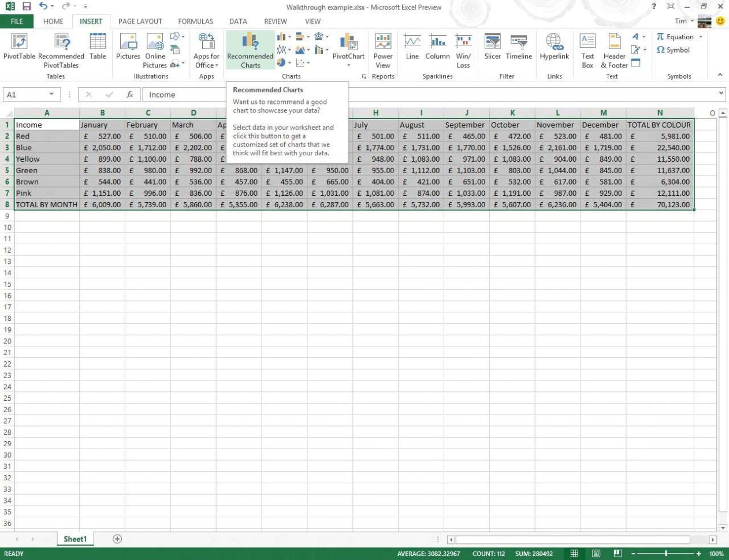
Task: Insert a Table
Action: (98, 49)
